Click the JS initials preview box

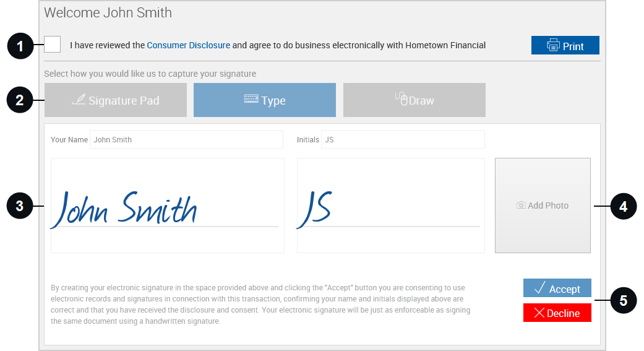(390, 206)
